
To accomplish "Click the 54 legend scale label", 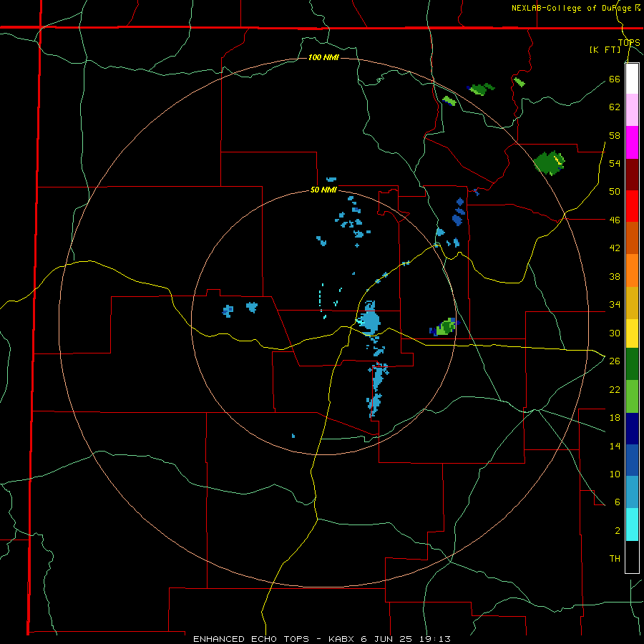I will coord(615,163).
